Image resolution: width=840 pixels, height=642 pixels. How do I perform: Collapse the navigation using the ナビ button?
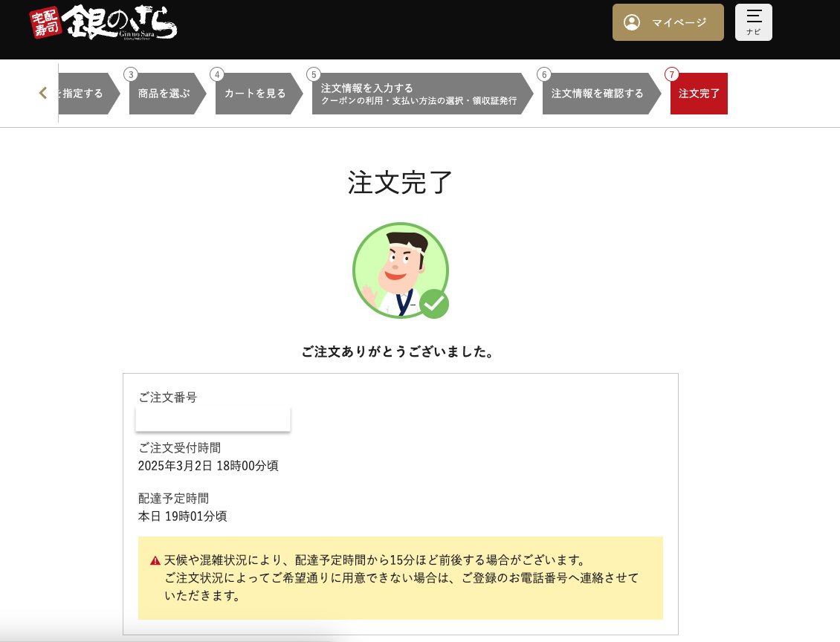pos(753,22)
